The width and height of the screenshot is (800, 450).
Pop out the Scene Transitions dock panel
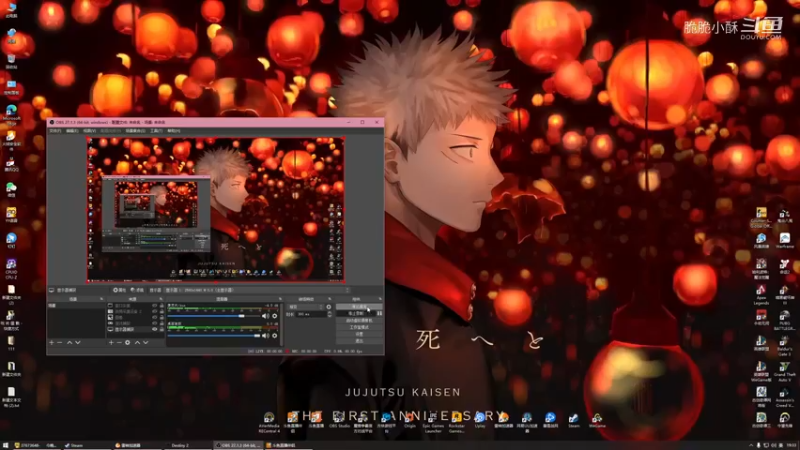click(330, 299)
